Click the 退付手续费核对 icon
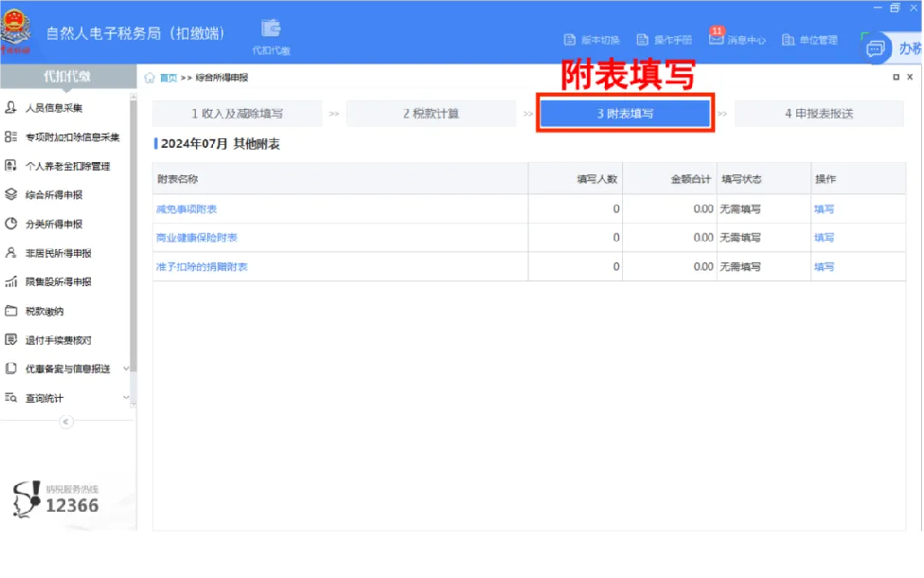The height and width of the screenshot is (578, 924). pos(10,340)
